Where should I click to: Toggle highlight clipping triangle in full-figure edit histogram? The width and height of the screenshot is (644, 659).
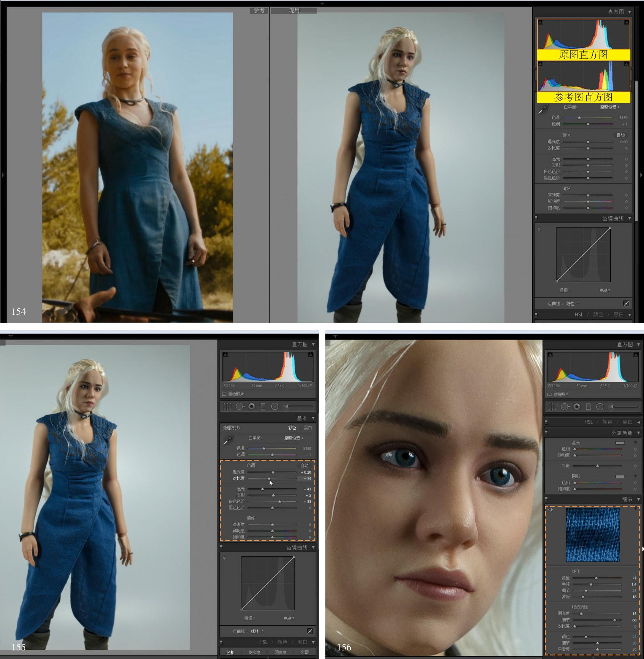[310, 354]
